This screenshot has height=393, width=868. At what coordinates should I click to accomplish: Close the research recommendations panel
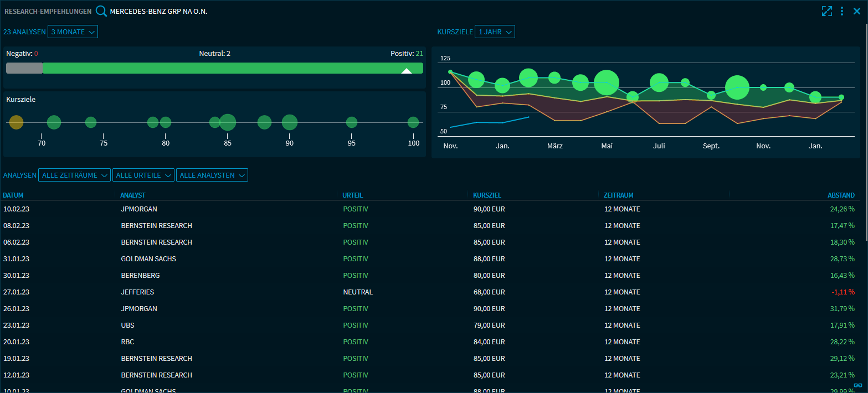pos(857,11)
